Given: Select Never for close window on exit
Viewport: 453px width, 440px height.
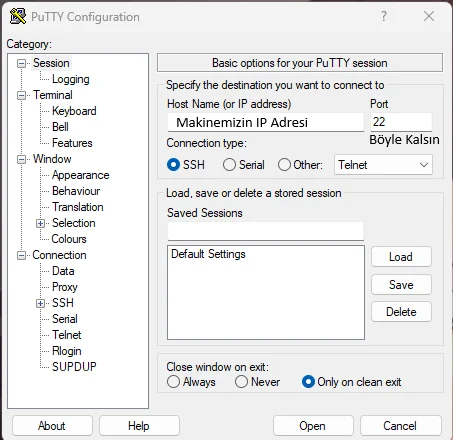Looking at the screenshot, I should [x=241, y=382].
